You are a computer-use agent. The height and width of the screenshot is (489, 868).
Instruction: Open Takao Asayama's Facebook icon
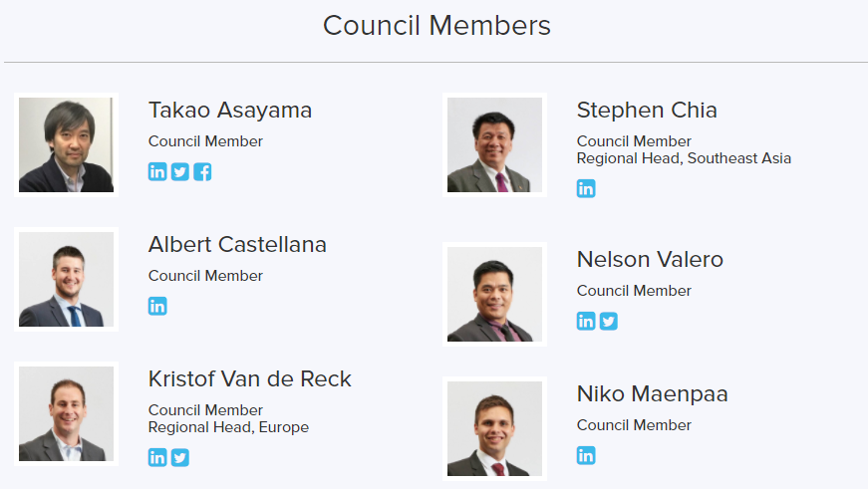[x=202, y=171]
